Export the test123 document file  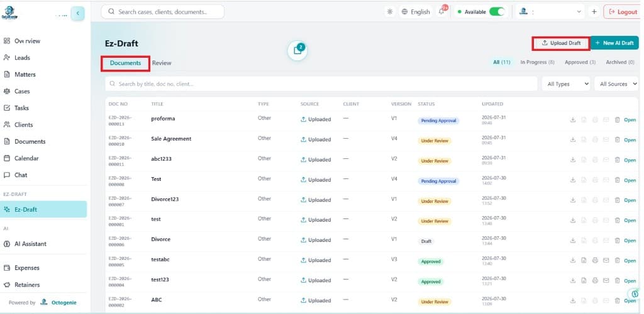click(x=584, y=280)
